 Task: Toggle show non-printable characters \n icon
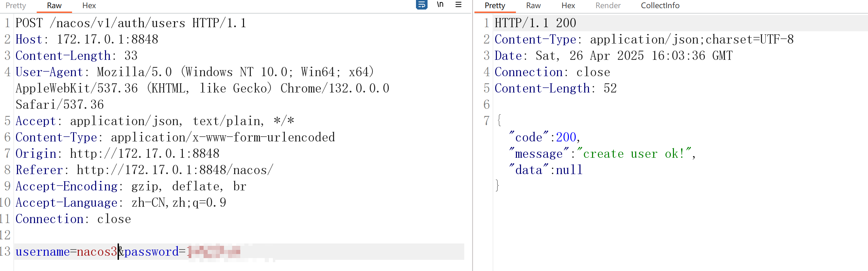pos(440,5)
